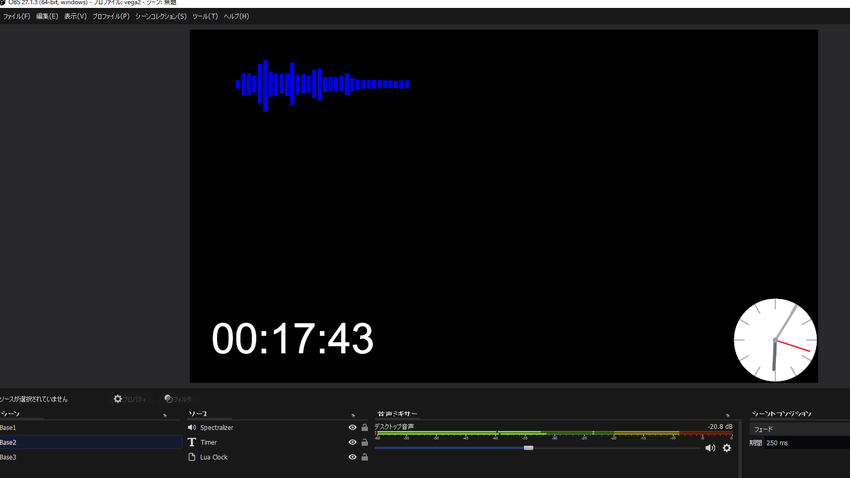The width and height of the screenshot is (850, 478).
Task: Open the シーンコレクション(S) menu
Action: coord(160,16)
